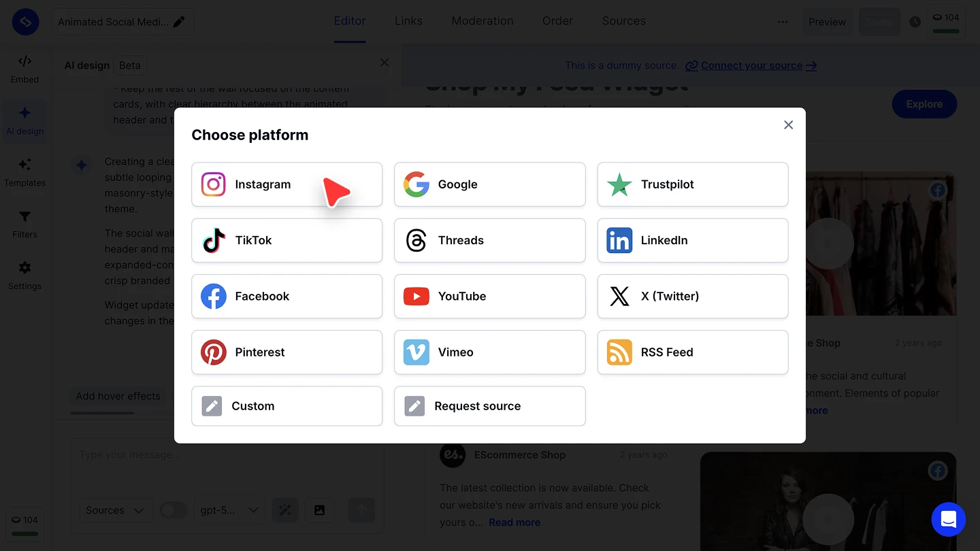Click the Add hover effects suggestion
The image size is (980, 551).
(x=118, y=396)
